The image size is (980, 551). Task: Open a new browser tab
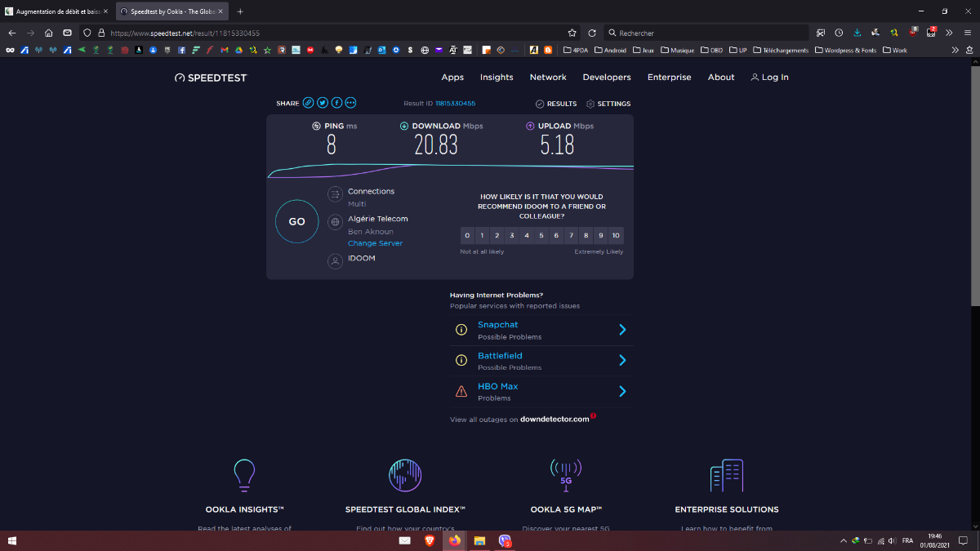240,11
